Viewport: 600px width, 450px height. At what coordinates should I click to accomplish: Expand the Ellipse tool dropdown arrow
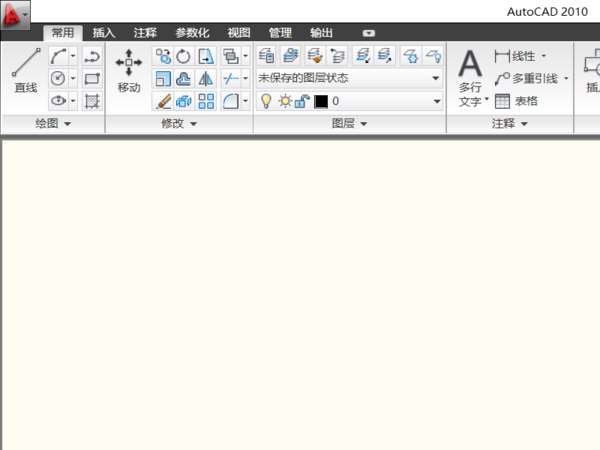point(73,101)
